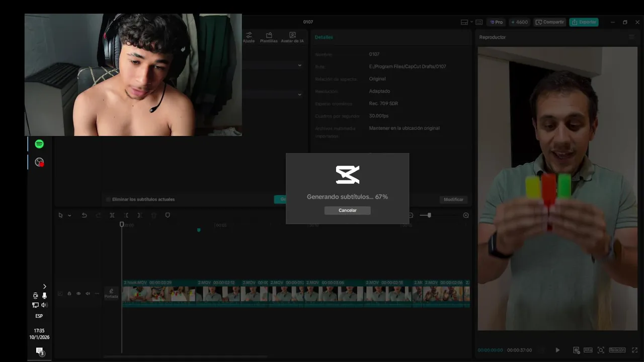Click the 00:00:37:00 total duration

click(519, 350)
